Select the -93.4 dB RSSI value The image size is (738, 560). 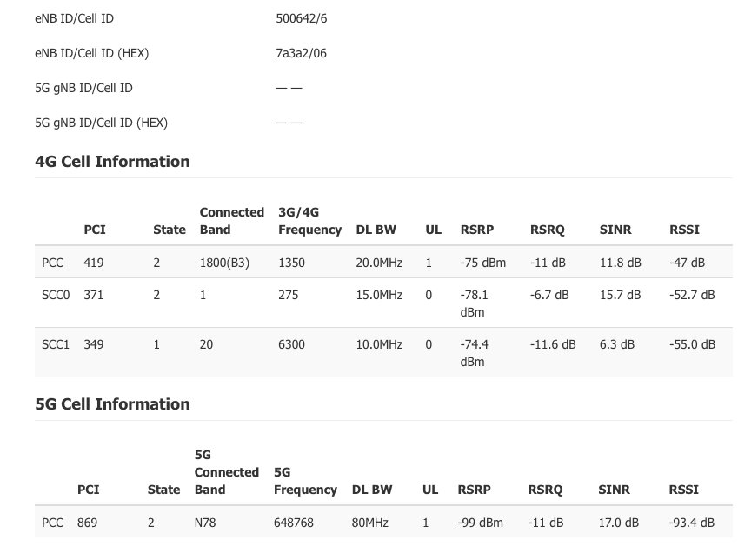(692, 523)
